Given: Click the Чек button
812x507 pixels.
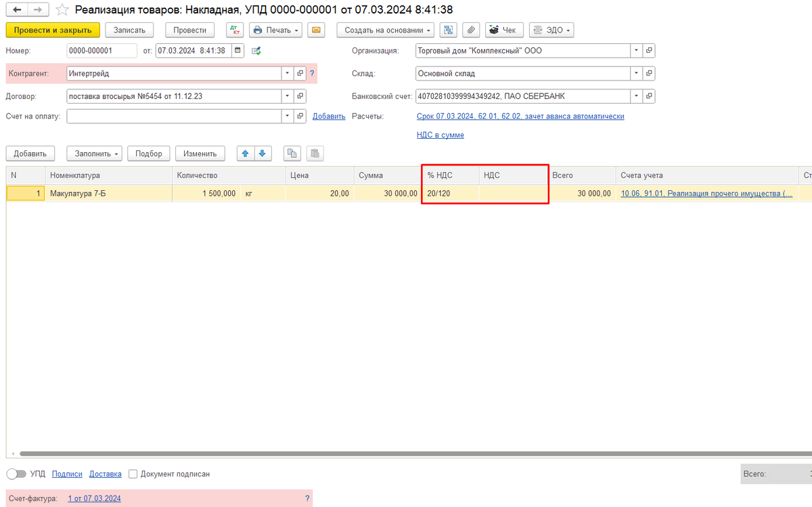Looking at the screenshot, I should tap(504, 30).
